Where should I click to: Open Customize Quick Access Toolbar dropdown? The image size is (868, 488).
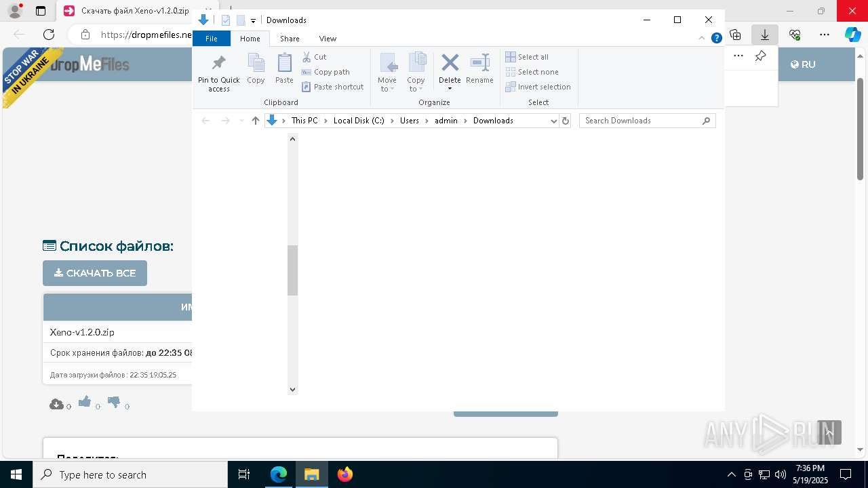tap(253, 20)
